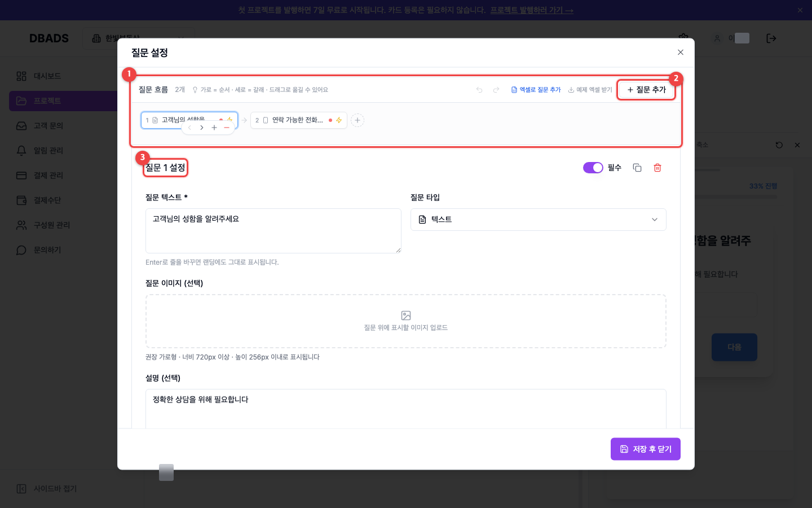Delete question 1 using the red trash icon
This screenshot has height=508, width=812.
(x=657, y=168)
